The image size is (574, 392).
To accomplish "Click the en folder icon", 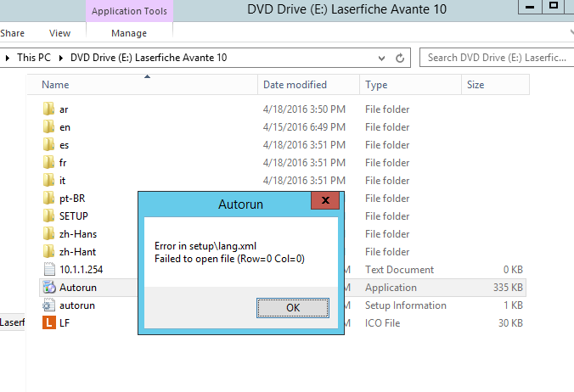I will [x=48, y=127].
